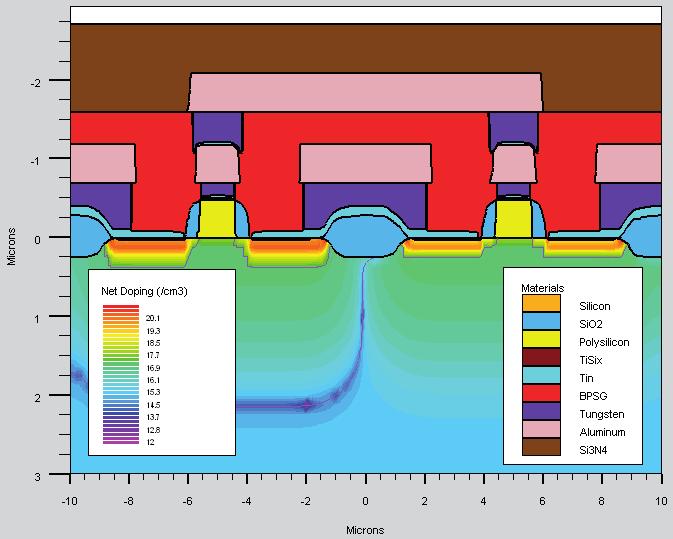This screenshot has width=673, height=539.
Task: Click the Net Doping color scale bar
Action: [121, 374]
